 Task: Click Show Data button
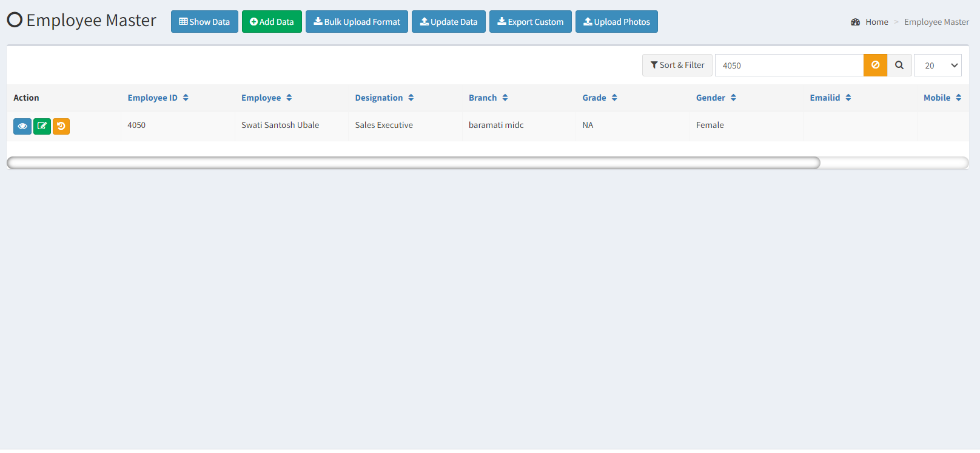204,22
